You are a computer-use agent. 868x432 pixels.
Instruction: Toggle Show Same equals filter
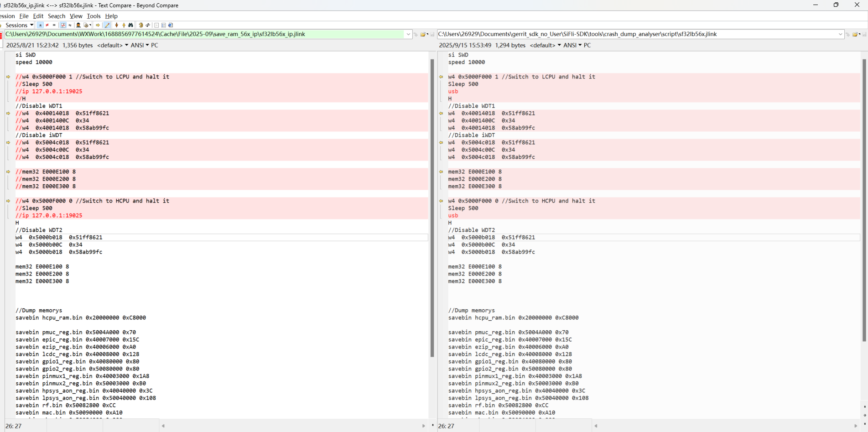click(54, 25)
